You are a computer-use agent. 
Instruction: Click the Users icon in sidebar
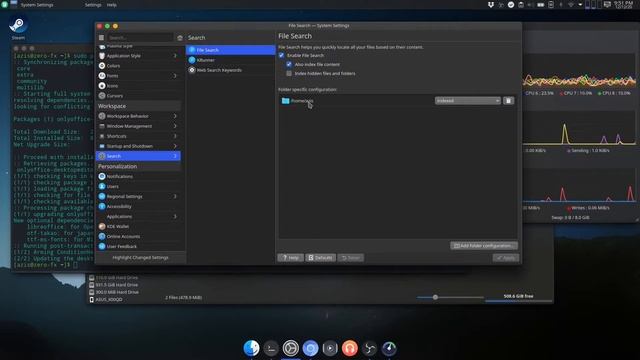(102, 186)
